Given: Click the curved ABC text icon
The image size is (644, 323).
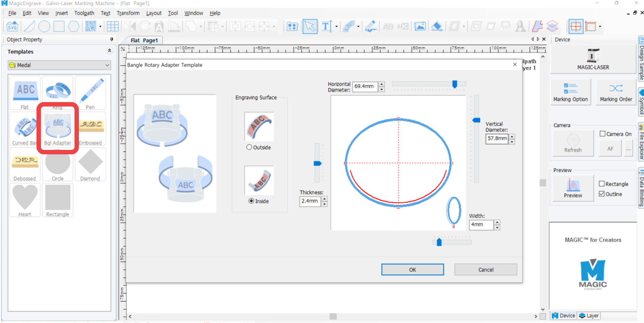Looking at the screenshot, I should click(349, 26).
